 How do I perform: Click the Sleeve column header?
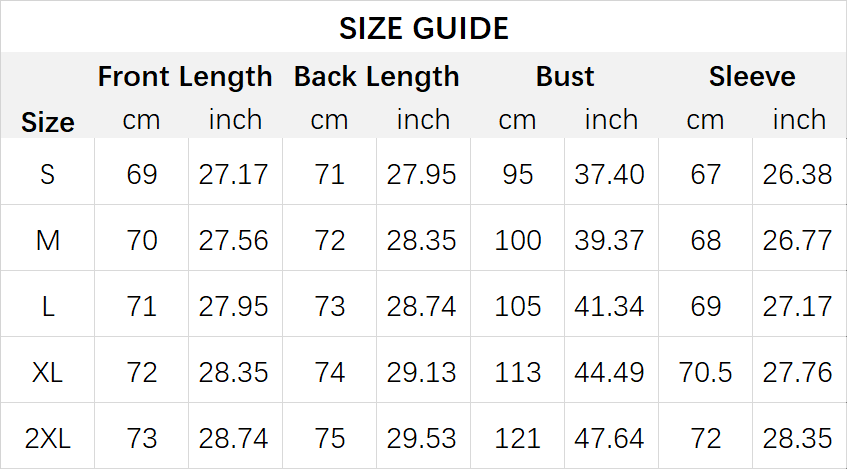[x=752, y=76]
